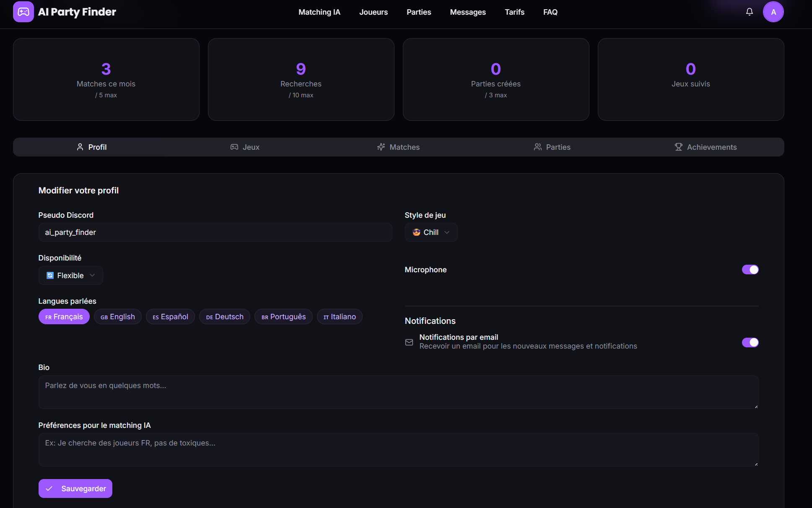812x508 pixels.
Task: Click the envelope icon beside email notifications
Action: (x=409, y=342)
